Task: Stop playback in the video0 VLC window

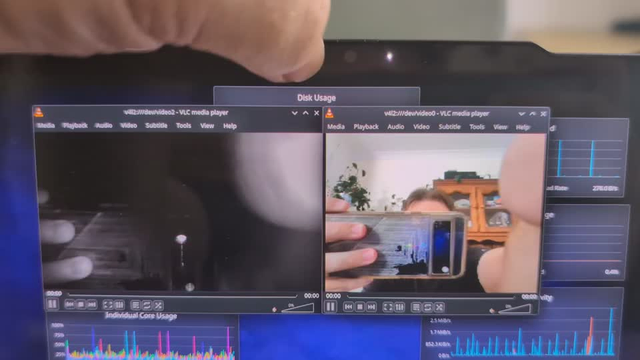Action: coord(360,307)
